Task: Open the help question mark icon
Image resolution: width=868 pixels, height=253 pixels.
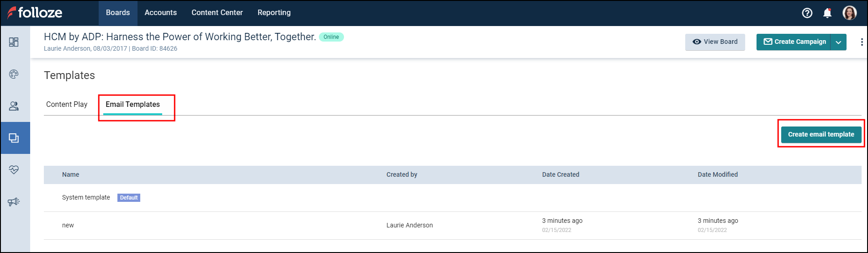Action: [807, 13]
